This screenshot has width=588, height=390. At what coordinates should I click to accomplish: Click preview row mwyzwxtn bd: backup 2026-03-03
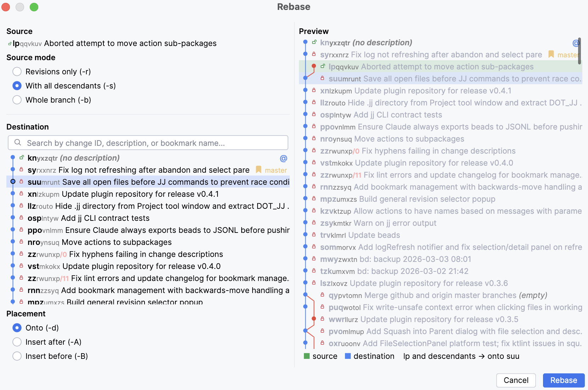point(441,259)
